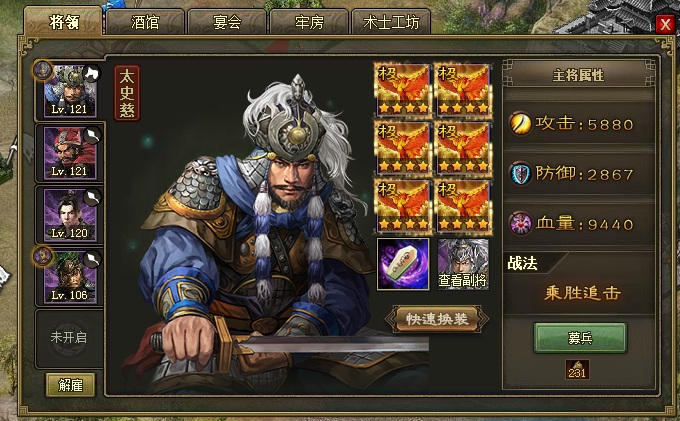The width and height of the screenshot is (680, 421).
Task: Click the 解雇 button
Action: tap(70, 385)
